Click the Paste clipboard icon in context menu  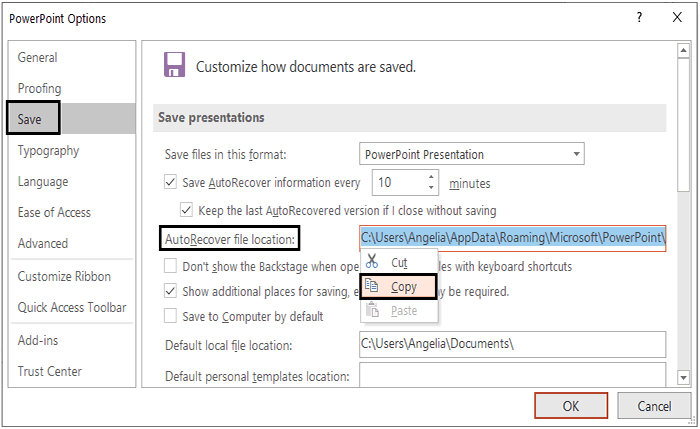[x=372, y=309]
